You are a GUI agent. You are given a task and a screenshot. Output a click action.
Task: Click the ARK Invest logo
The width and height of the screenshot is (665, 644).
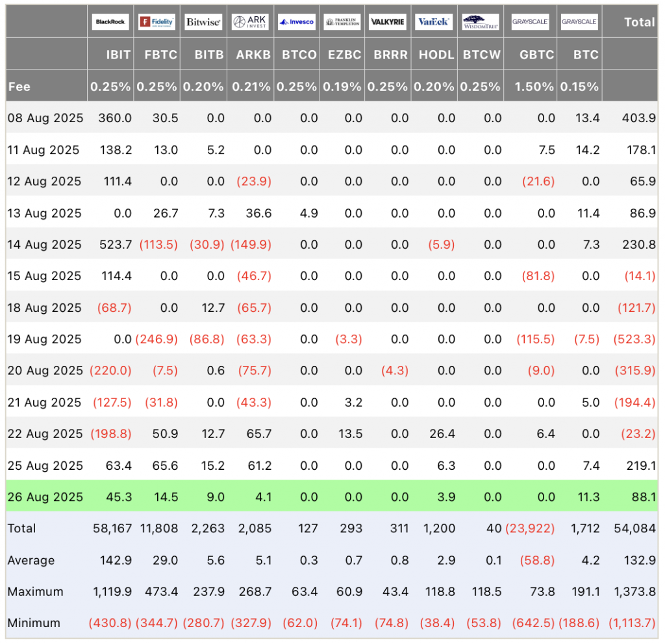click(250, 21)
